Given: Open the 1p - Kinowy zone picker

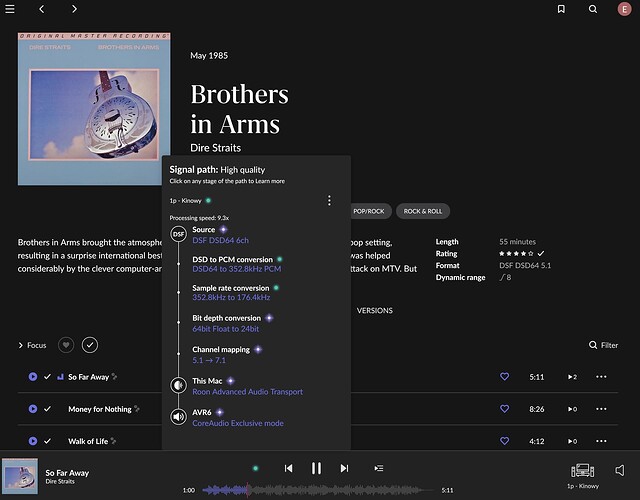Looking at the screenshot, I should coord(582,476).
